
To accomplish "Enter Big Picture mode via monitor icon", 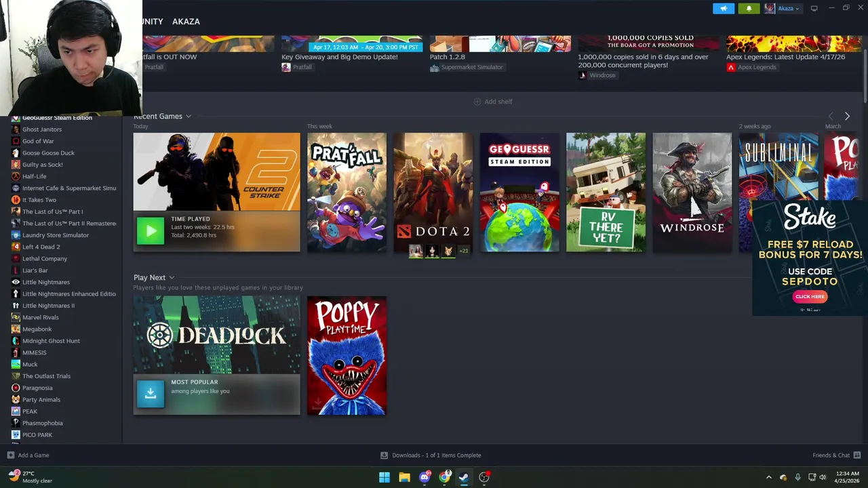I will [814, 8].
